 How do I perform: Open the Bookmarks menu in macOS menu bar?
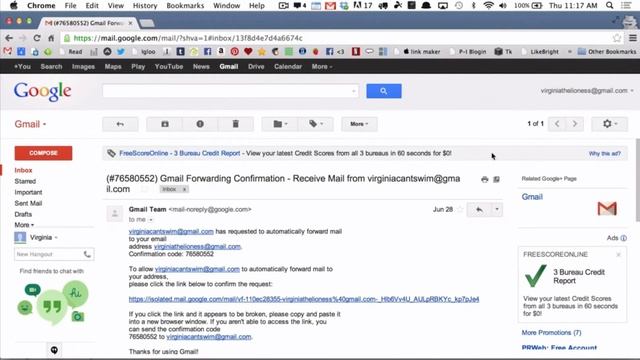(185, 6)
